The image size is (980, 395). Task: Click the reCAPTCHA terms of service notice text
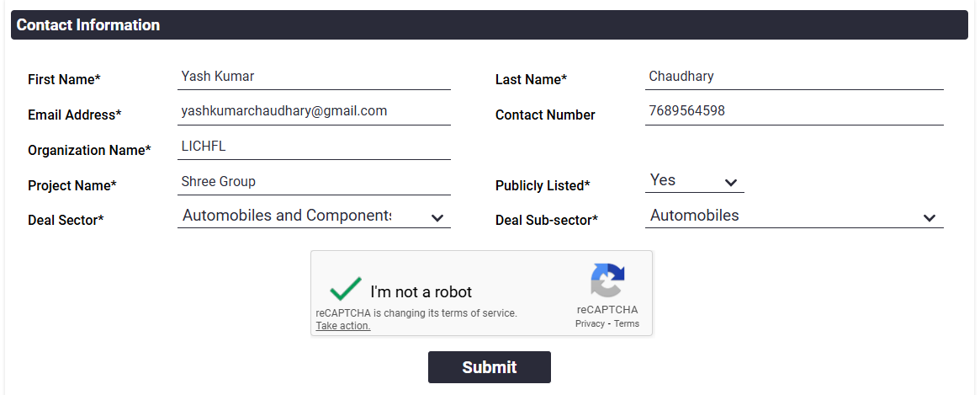coord(416,313)
